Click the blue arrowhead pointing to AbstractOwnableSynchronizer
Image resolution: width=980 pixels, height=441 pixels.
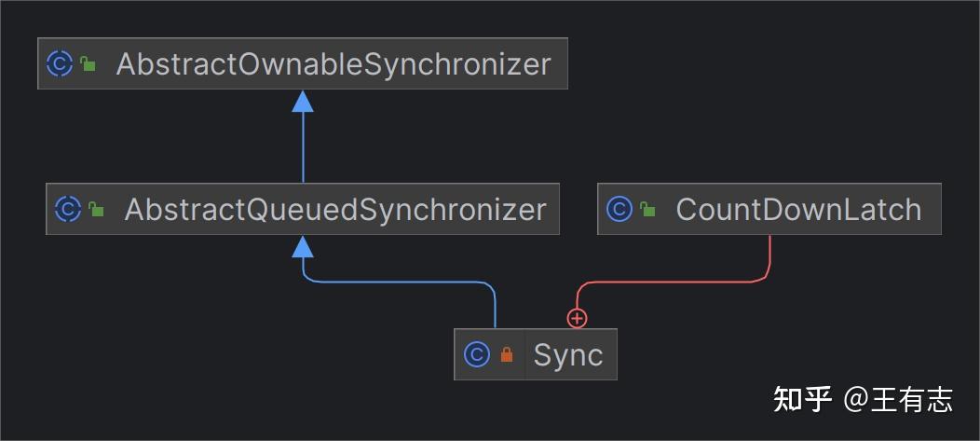point(302,101)
